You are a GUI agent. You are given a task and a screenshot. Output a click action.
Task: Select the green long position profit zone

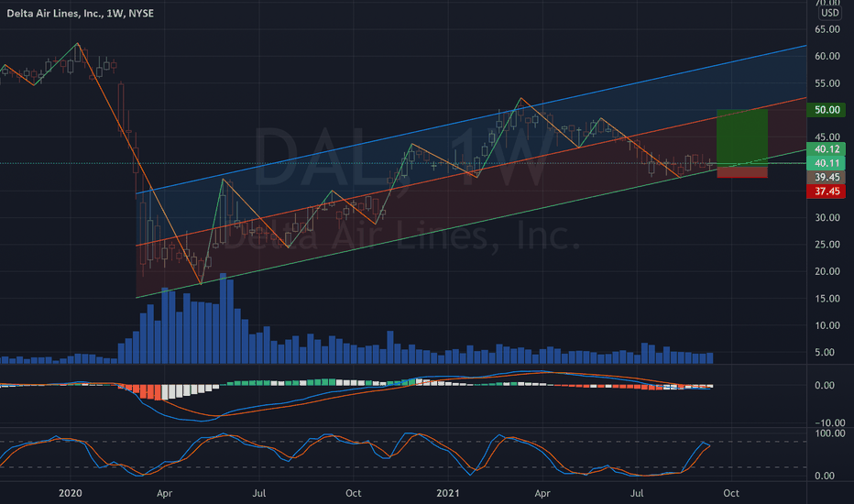742,137
